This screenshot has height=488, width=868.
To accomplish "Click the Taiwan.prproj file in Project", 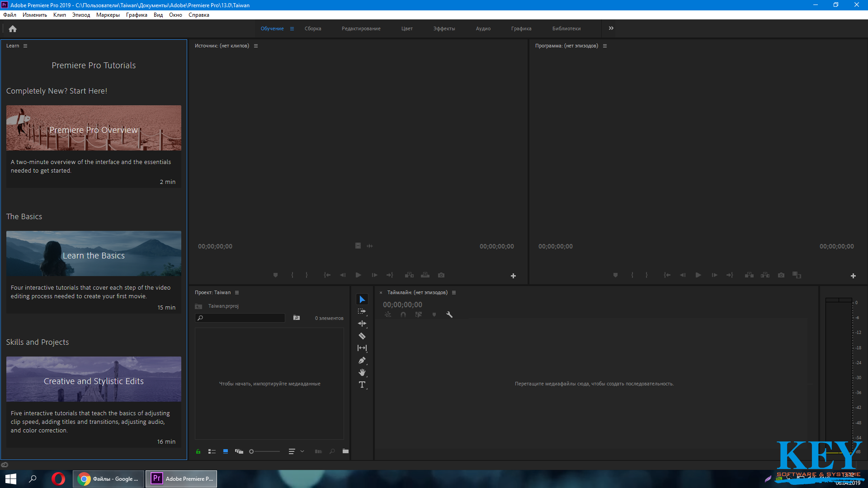I will click(x=224, y=305).
